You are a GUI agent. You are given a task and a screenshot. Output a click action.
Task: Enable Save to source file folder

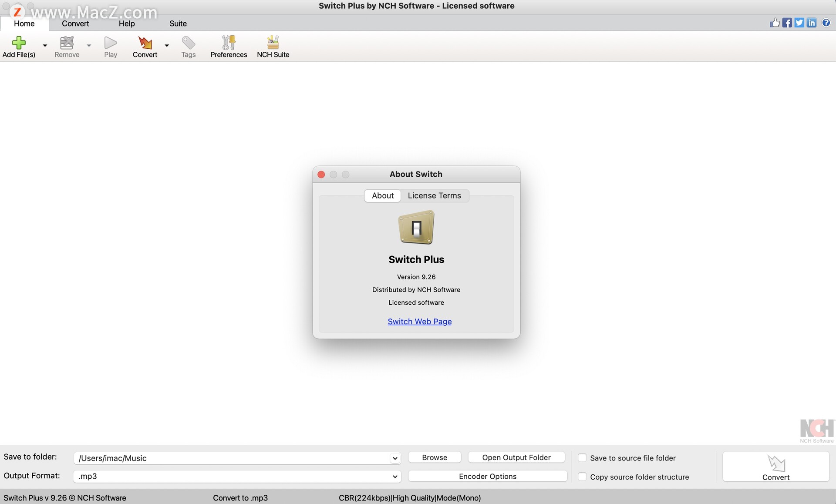(x=582, y=457)
